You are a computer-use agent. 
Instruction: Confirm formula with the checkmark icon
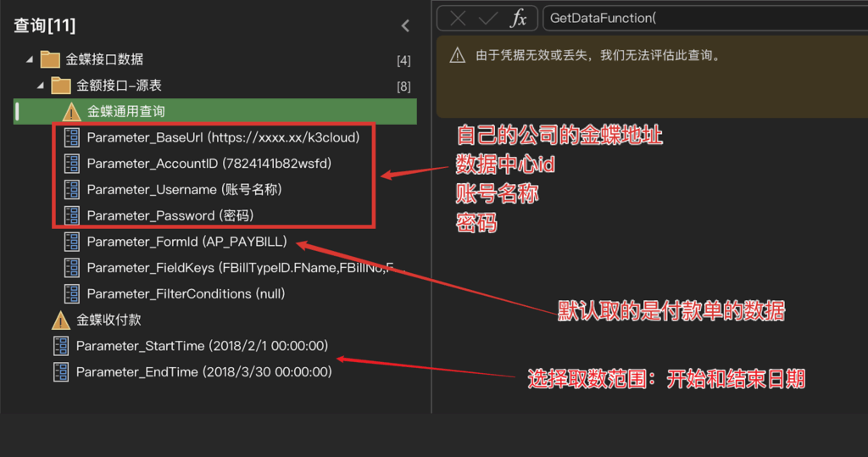487,19
